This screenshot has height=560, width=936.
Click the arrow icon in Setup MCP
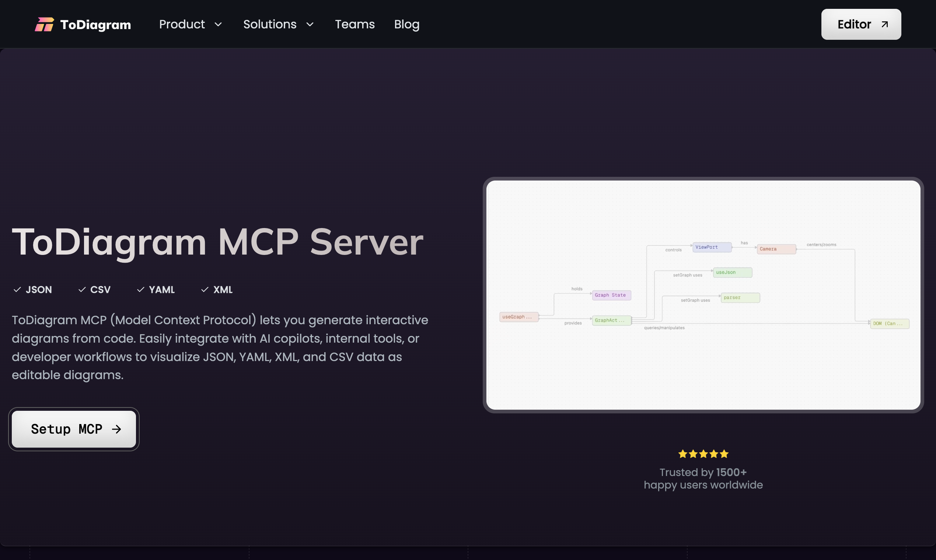tap(116, 429)
